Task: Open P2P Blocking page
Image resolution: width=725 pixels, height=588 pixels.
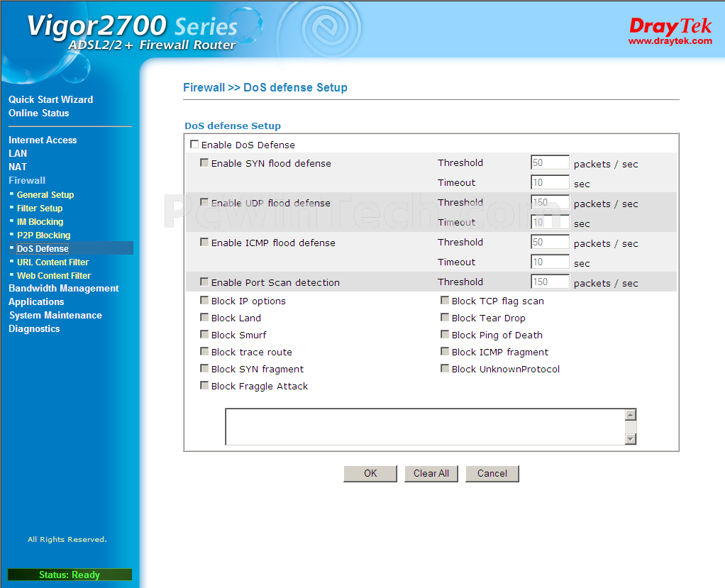Action: point(43,235)
